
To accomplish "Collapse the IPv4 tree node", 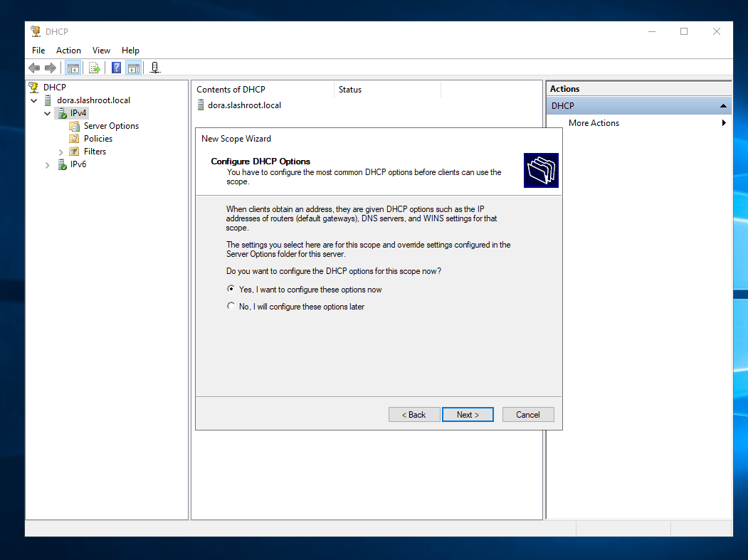I will click(x=48, y=114).
